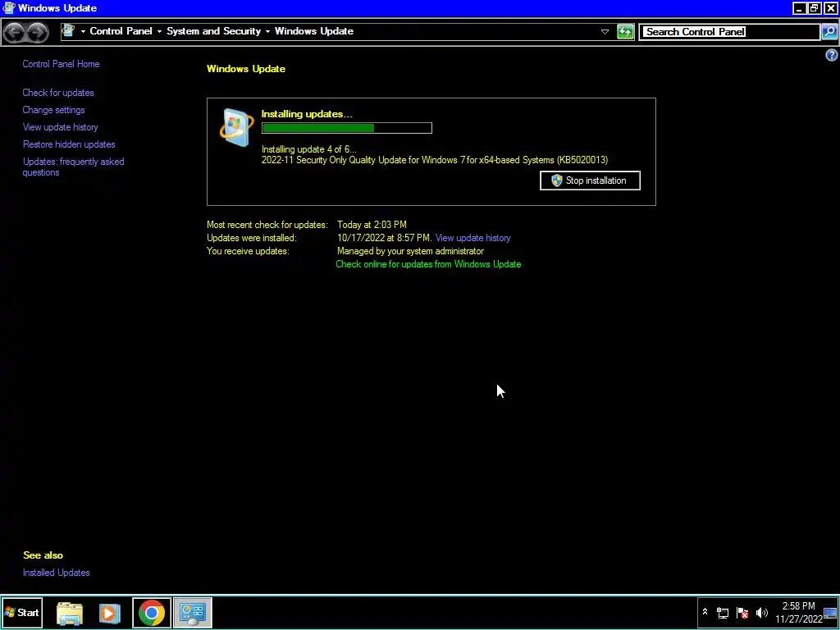This screenshot has width=840, height=630.
Task: Open the taskbar clock and date
Action: (798, 613)
